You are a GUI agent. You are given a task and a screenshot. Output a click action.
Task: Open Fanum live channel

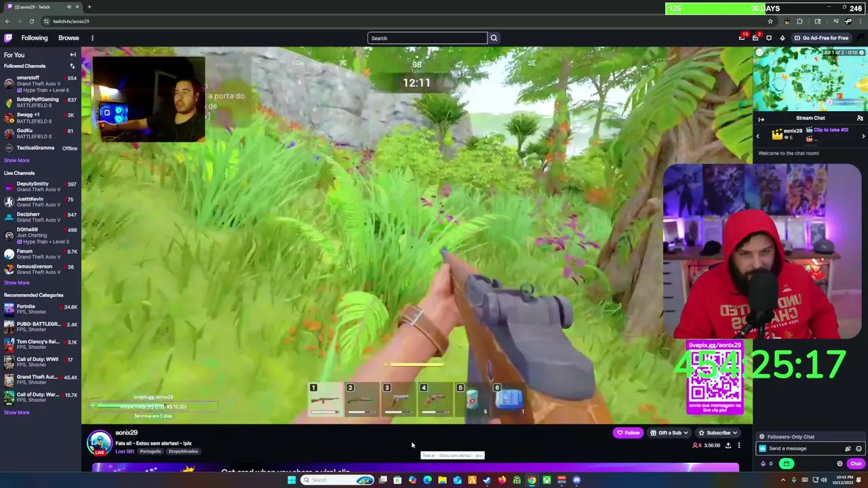click(x=41, y=254)
